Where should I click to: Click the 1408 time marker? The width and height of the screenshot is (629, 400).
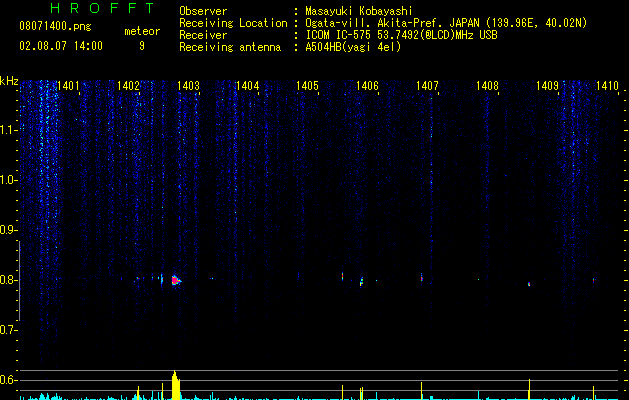click(487, 86)
